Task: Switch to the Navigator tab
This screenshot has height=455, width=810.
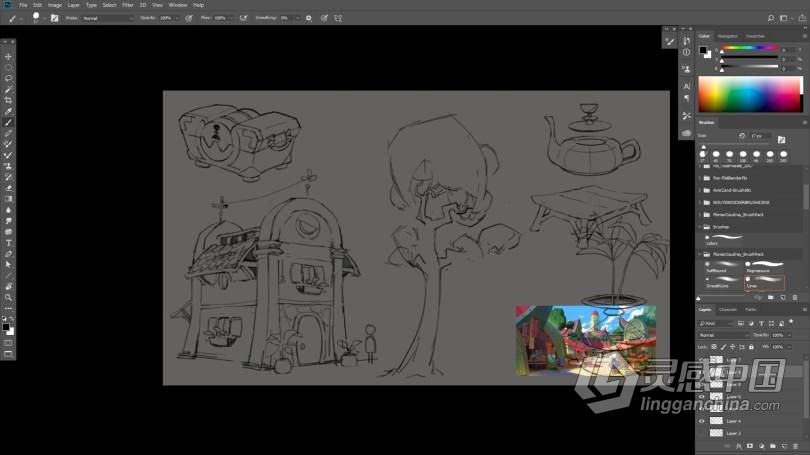Action: 727,36
